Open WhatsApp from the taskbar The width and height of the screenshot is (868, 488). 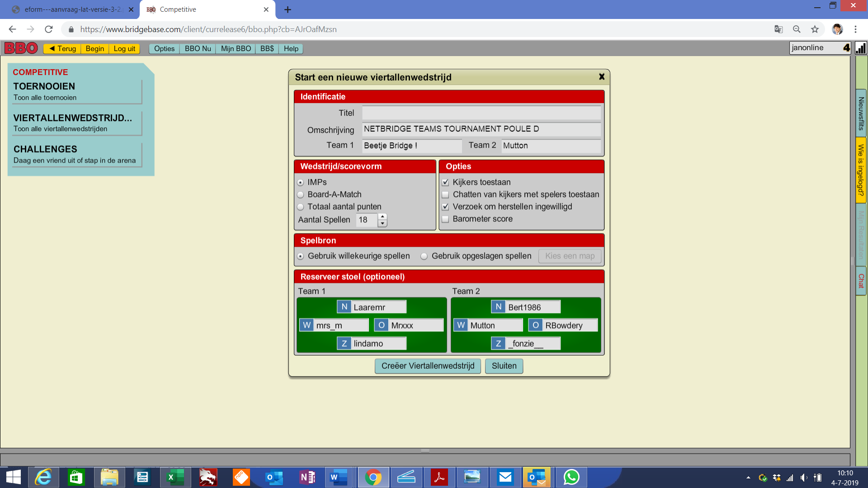571,477
